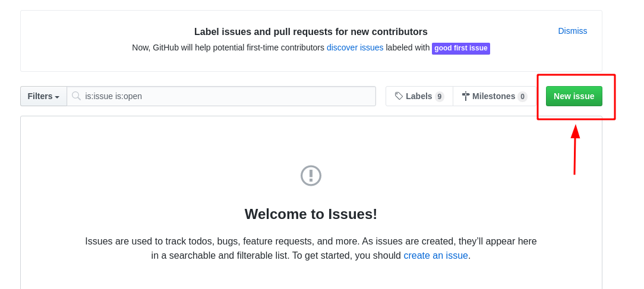This screenshot has height=289, width=644.
Task: Click the tag icon on Labels button
Action: (x=399, y=96)
